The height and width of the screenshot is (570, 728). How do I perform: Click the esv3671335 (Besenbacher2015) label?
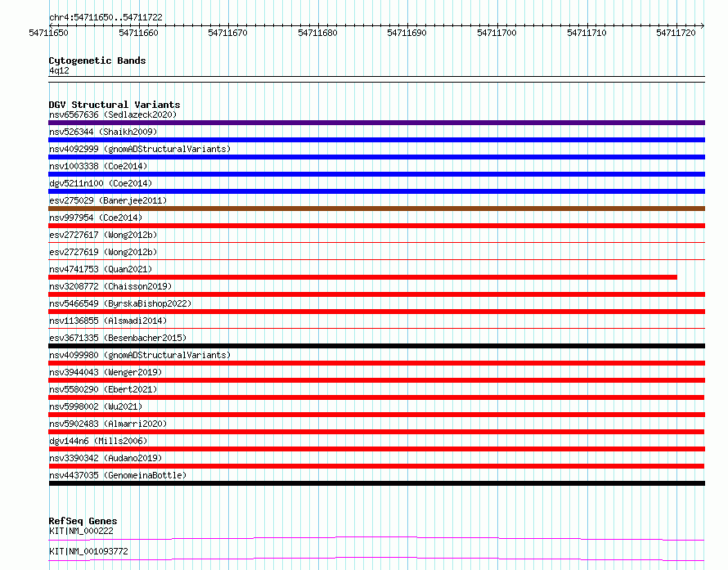118,338
